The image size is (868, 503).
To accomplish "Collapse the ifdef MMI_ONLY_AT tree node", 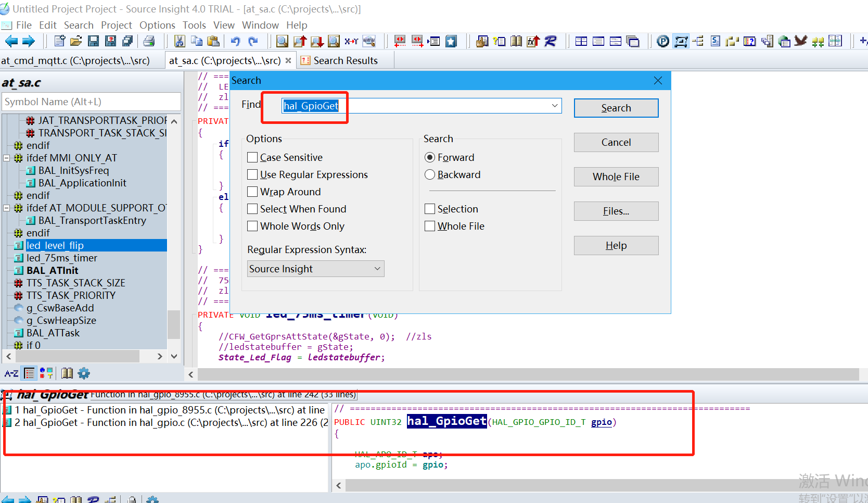I will coord(7,158).
